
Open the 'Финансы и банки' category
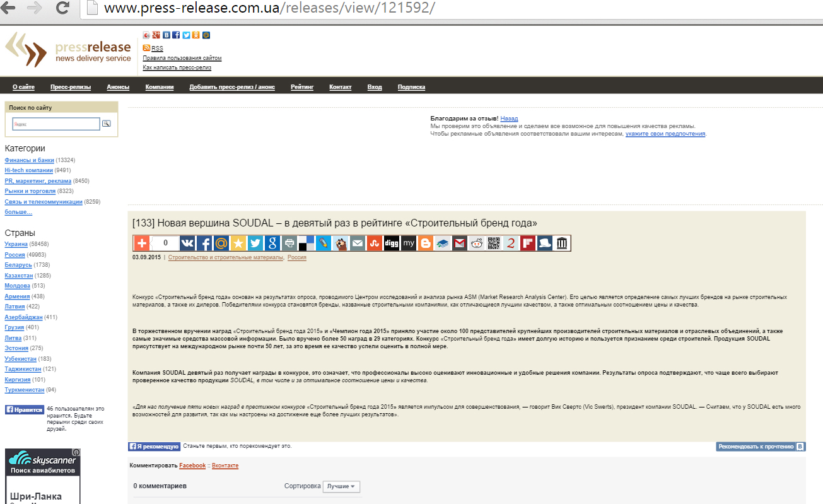click(30, 160)
